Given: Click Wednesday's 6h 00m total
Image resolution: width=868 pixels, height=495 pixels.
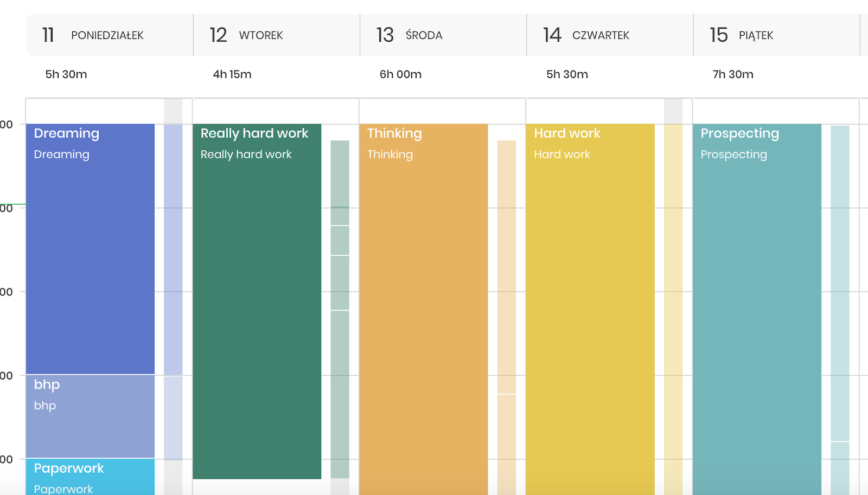Looking at the screenshot, I should [400, 74].
